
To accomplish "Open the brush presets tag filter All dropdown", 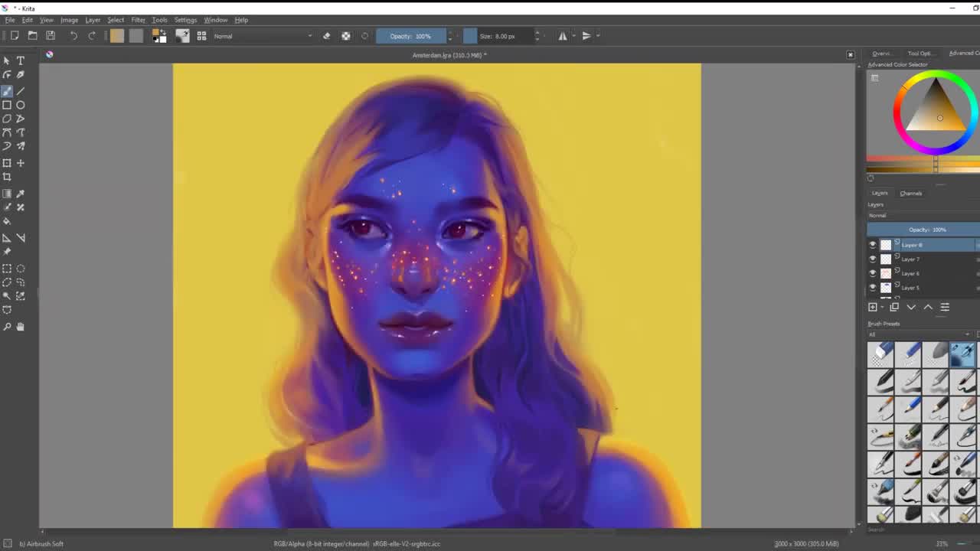I will (x=920, y=334).
